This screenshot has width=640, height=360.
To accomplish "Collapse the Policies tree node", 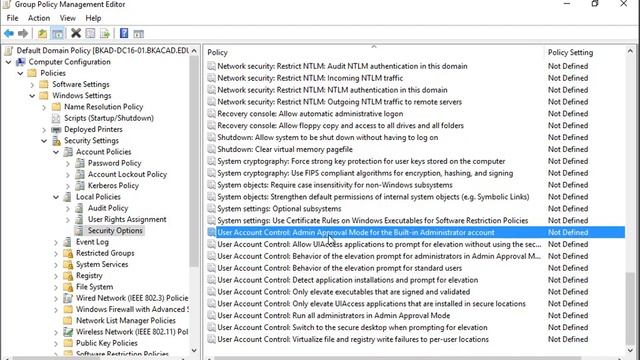I will pos(20,73).
